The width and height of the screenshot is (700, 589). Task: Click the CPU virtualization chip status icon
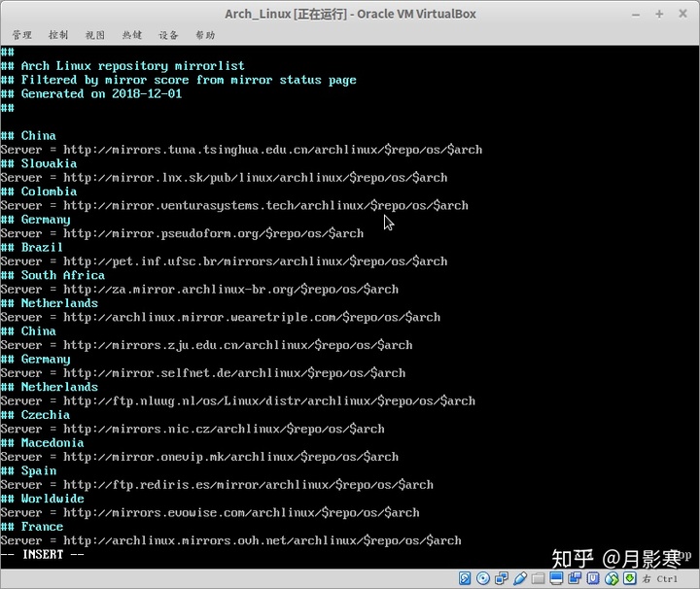pyautogui.click(x=593, y=578)
